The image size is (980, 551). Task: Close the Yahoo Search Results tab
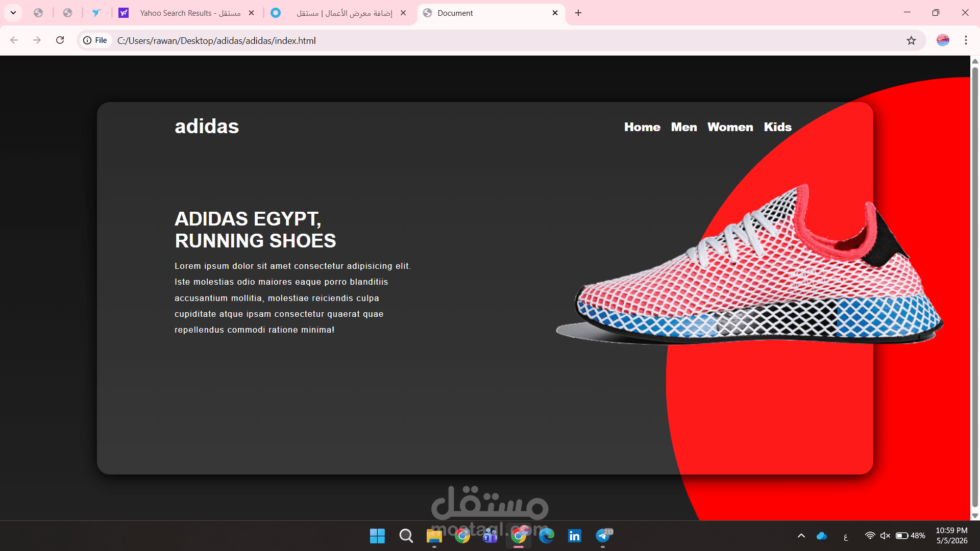point(251,13)
